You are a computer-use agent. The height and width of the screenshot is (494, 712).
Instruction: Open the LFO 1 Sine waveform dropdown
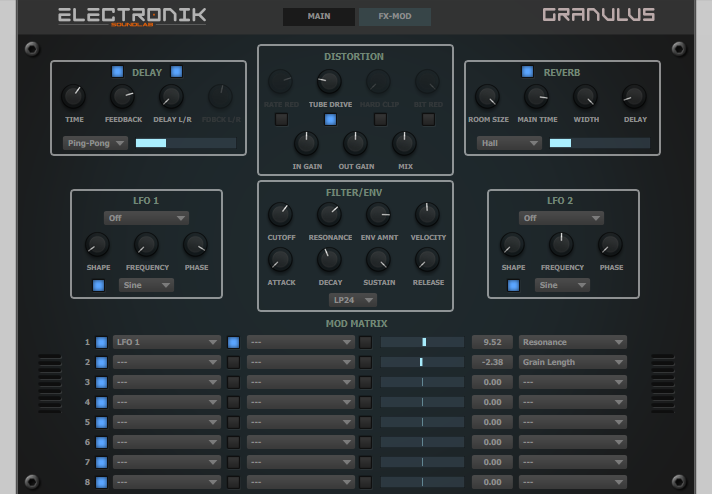(x=146, y=285)
